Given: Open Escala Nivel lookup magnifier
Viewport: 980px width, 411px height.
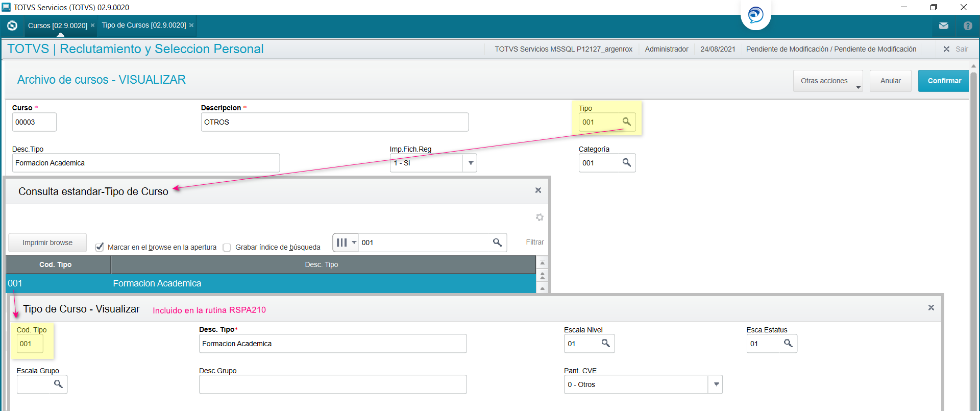Looking at the screenshot, I should 605,343.
